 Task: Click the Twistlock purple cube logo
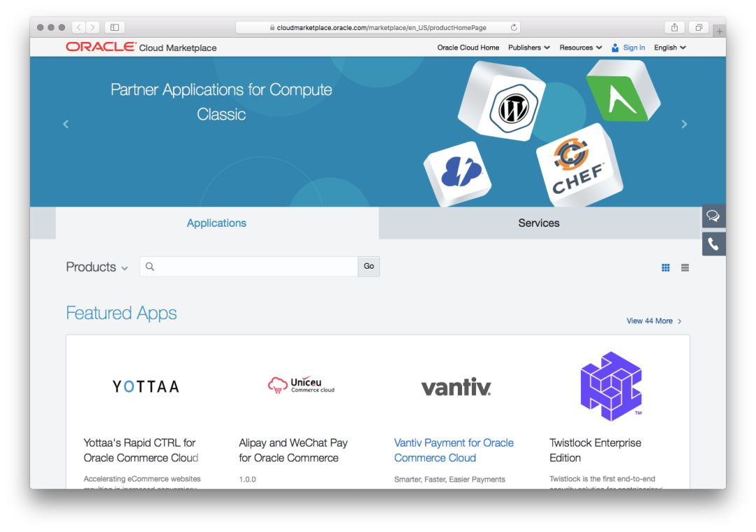pyautogui.click(x=611, y=386)
